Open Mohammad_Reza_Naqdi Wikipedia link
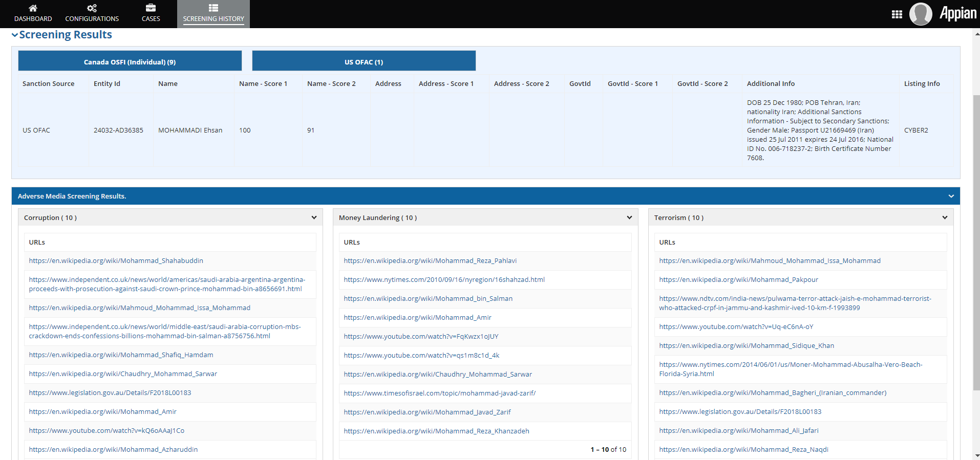 pyautogui.click(x=743, y=449)
